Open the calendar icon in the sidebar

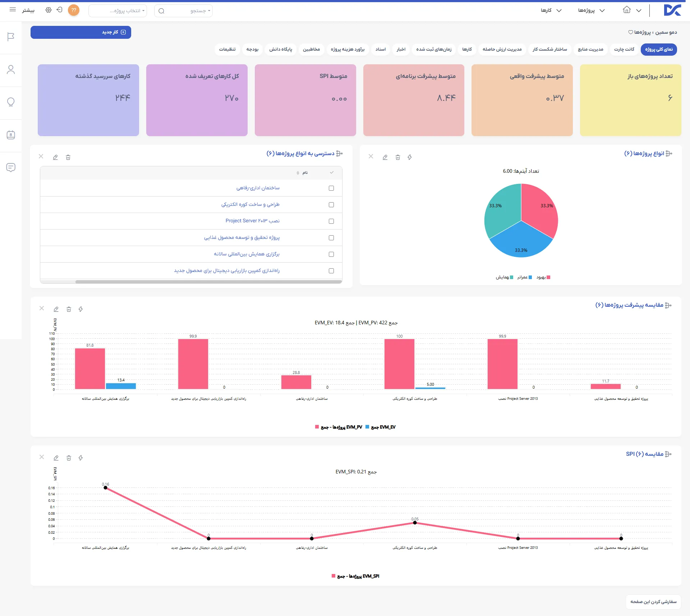[11, 135]
